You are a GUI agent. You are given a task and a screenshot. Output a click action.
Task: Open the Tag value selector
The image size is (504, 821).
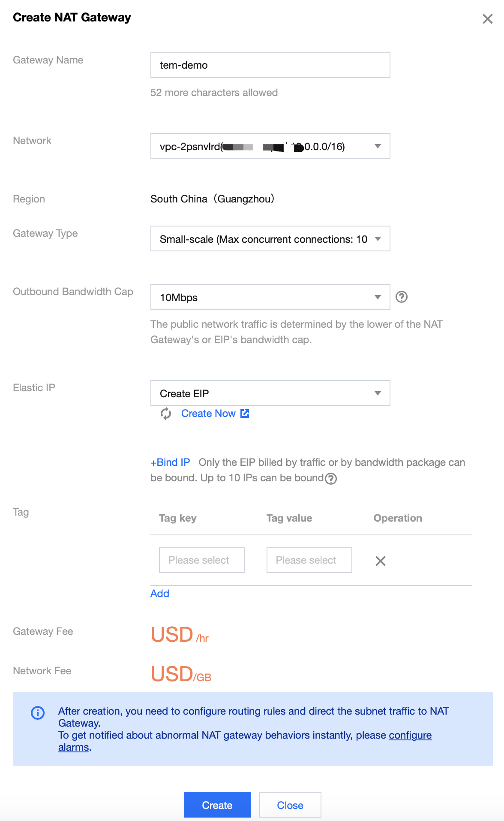(309, 560)
